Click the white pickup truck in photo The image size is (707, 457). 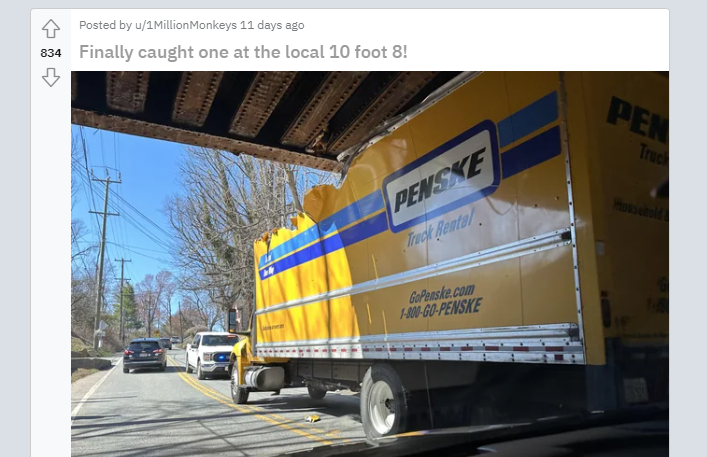(211, 354)
